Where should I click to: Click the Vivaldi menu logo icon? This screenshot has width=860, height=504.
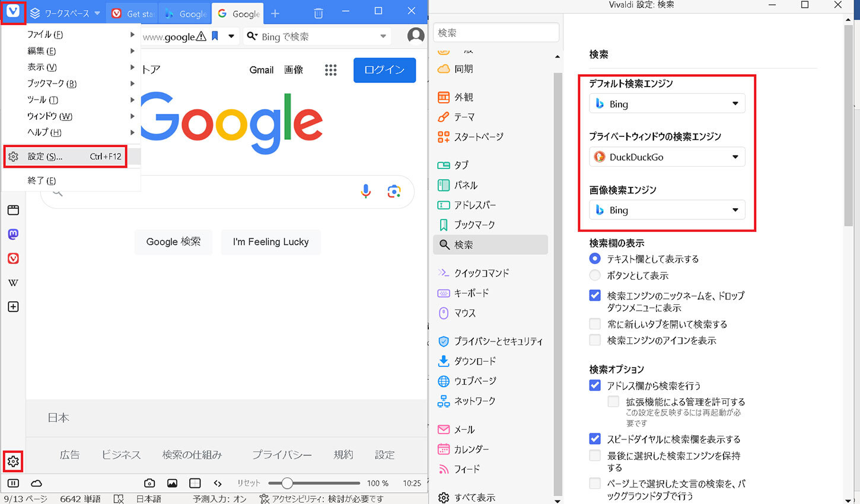13,12
